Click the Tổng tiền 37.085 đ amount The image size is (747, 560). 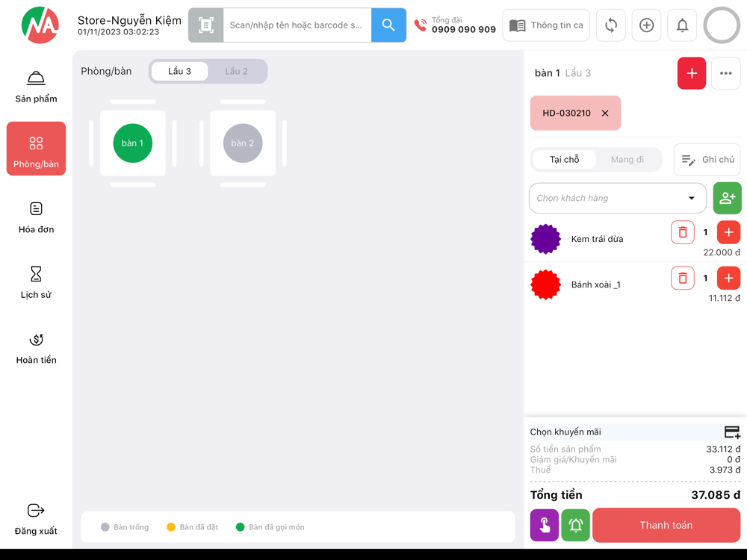(716, 495)
